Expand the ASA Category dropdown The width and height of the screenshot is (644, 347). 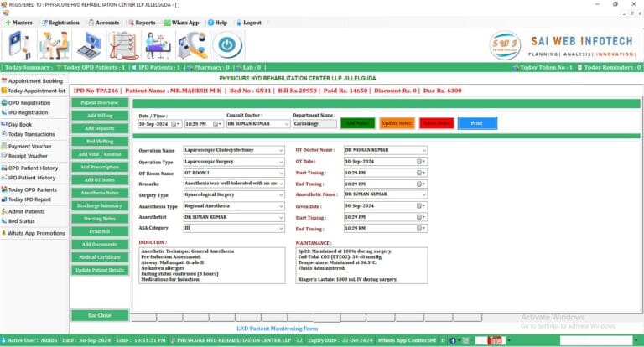tap(281, 228)
